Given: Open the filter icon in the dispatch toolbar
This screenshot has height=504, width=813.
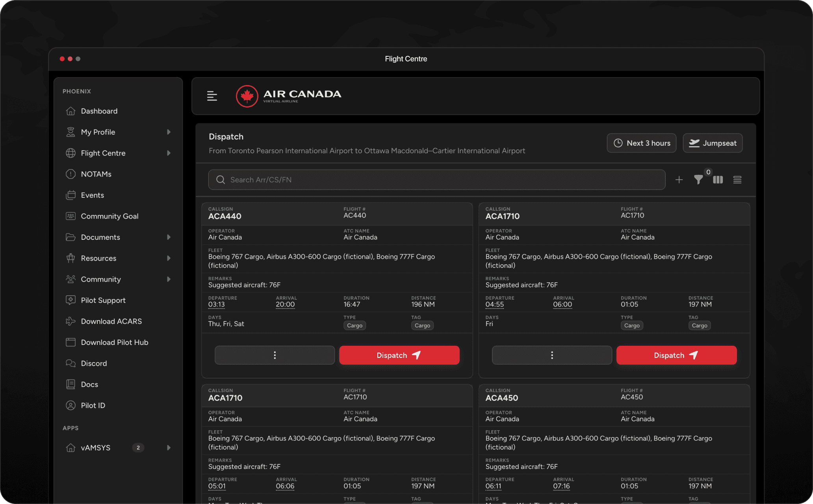Looking at the screenshot, I should coord(698,180).
